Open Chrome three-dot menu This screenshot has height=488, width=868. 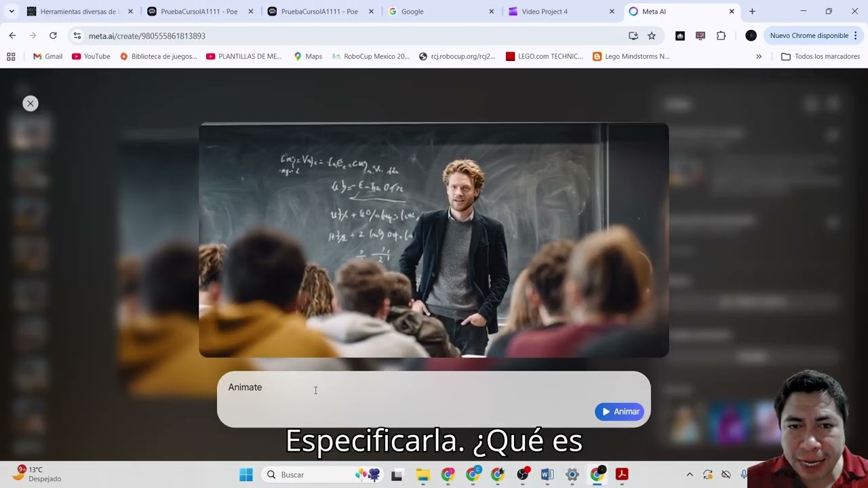click(856, 35)
